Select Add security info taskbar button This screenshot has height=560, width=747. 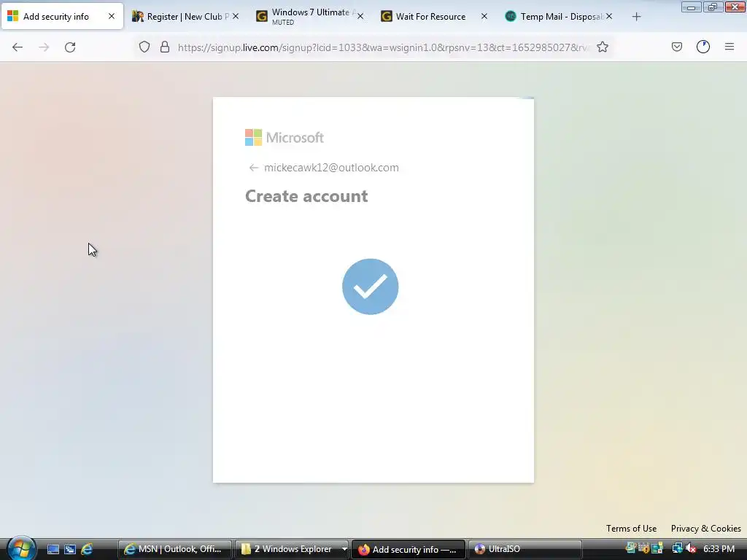pyautogui.click(x=409, y=550)
